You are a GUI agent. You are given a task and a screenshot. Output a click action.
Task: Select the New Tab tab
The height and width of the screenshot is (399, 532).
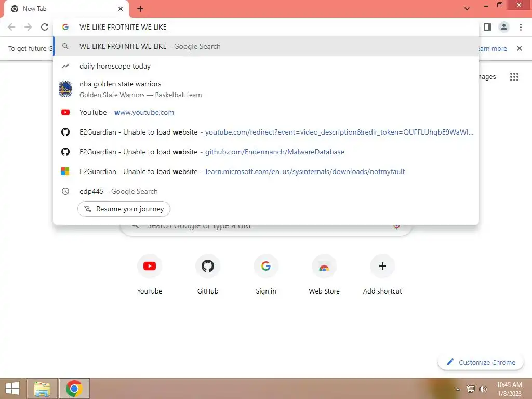pyautogui.click(x=66, y=9)
